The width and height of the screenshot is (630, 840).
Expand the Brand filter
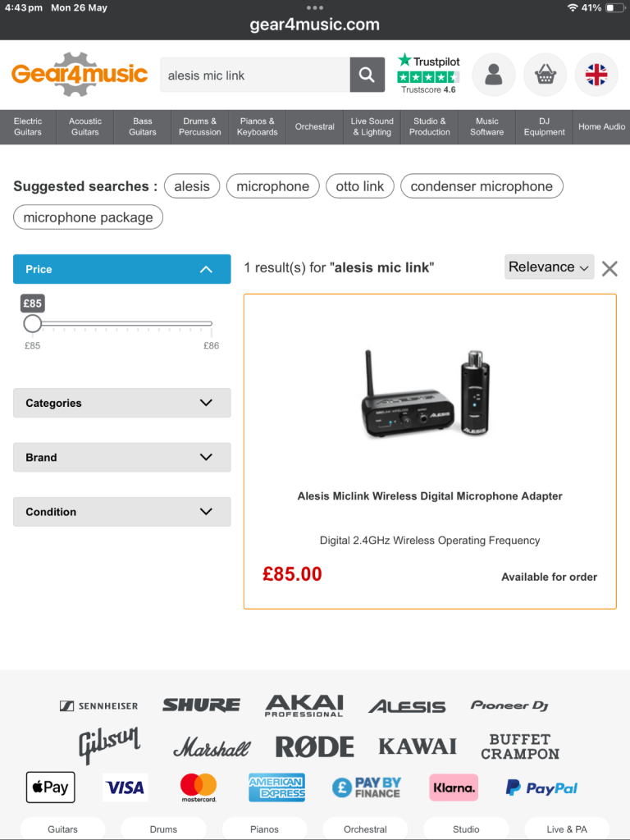click(122, 457)
